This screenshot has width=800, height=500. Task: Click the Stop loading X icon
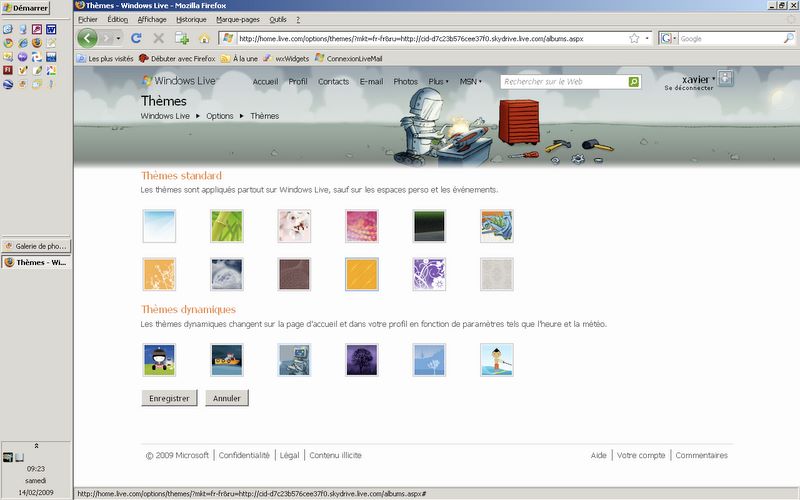(x=159, y=38)
